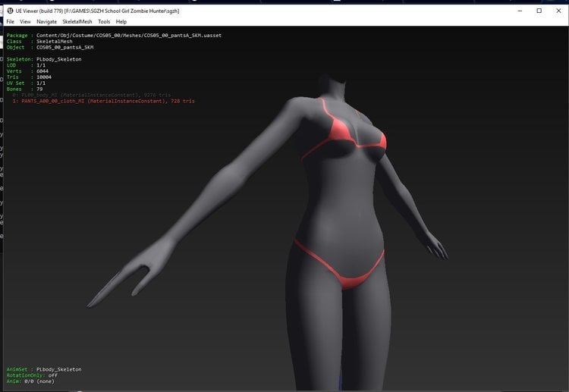Click material 1 PANTS_A00_00_cloth_MI line
Image resolution: width=569 pixels, height=392 pixels.
tap(103, 101)
